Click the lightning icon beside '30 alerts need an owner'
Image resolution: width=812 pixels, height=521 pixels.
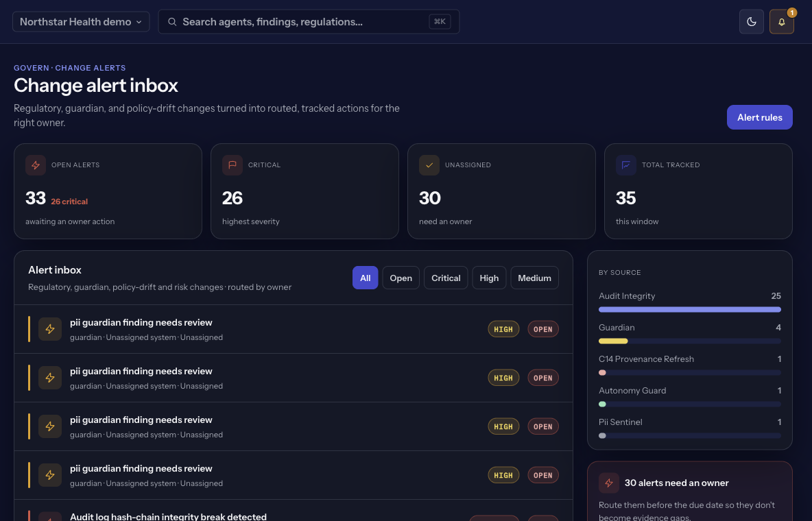pos(609,483)
